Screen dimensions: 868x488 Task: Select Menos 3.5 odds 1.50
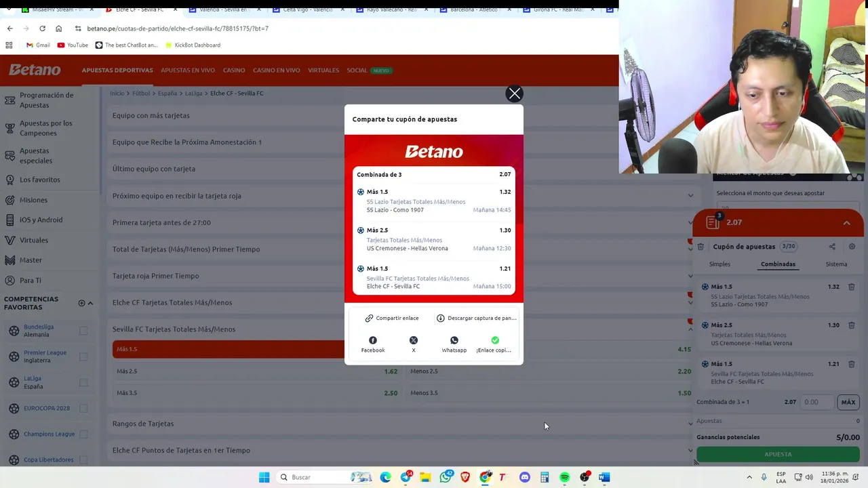551,393
